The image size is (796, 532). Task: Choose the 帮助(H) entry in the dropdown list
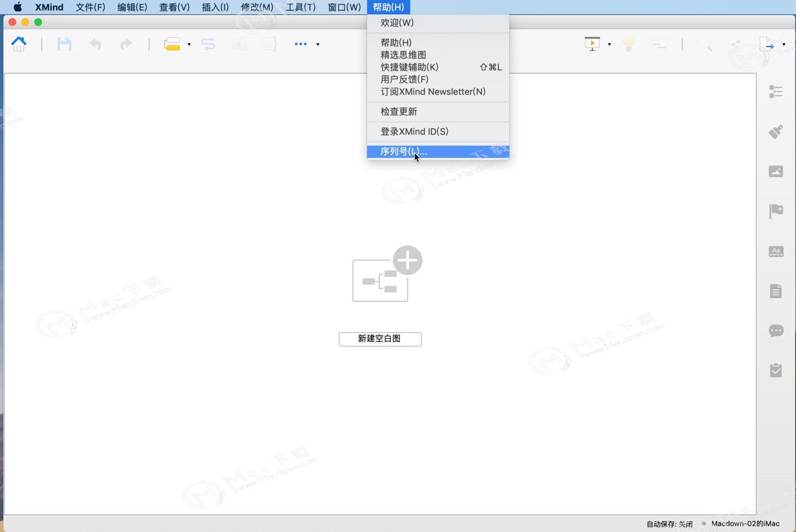(438, 43)
